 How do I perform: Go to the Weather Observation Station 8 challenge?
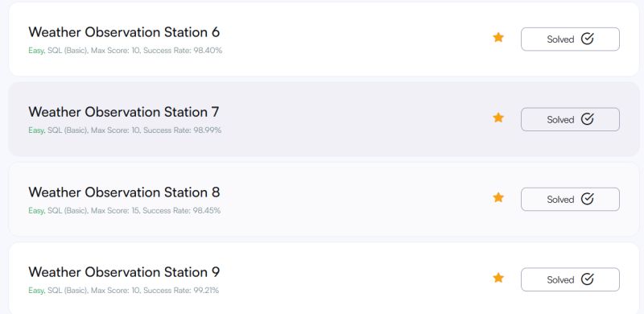click(124, 192)
